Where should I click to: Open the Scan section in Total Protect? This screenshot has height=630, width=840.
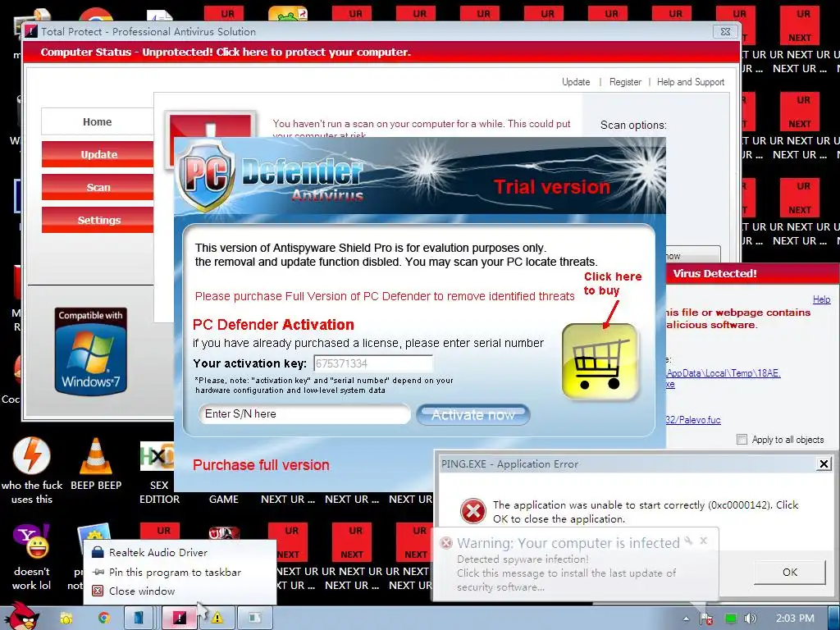click(x=98, y=187)
